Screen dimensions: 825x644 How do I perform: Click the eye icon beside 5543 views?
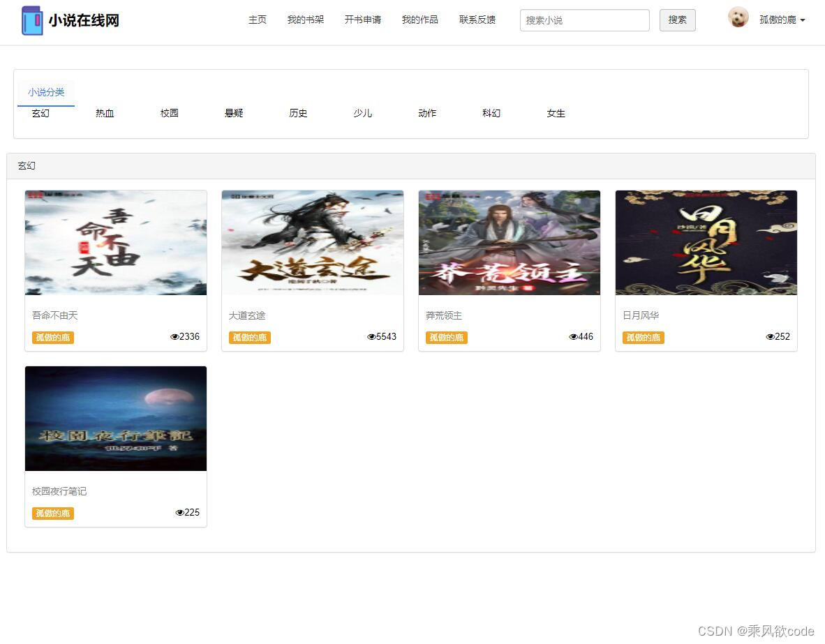point(371,337)
